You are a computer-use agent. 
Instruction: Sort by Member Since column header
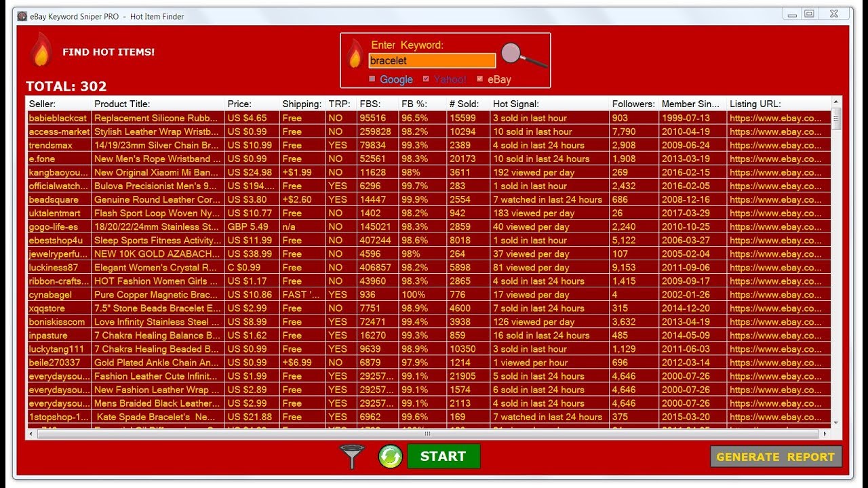(x=692, y=104)
